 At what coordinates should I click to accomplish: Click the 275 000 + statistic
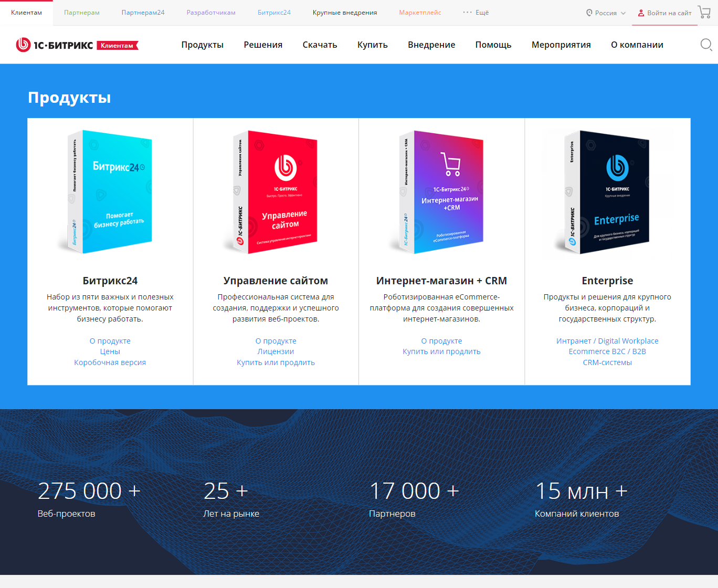89,491
